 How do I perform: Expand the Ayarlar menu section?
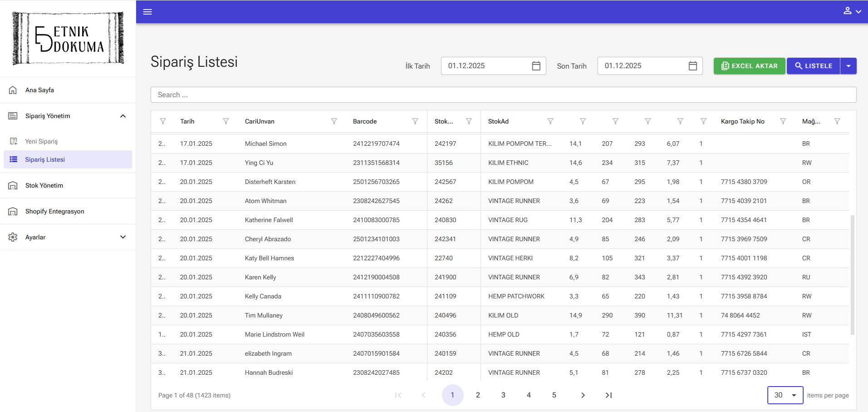pos(123,237)
